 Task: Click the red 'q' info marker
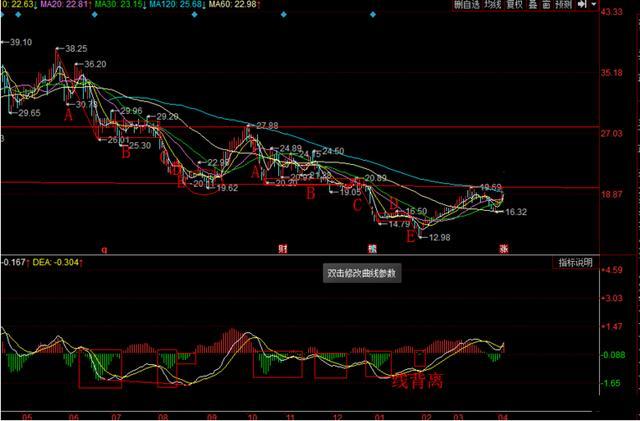pyautogui.click(x=104, y=249)
